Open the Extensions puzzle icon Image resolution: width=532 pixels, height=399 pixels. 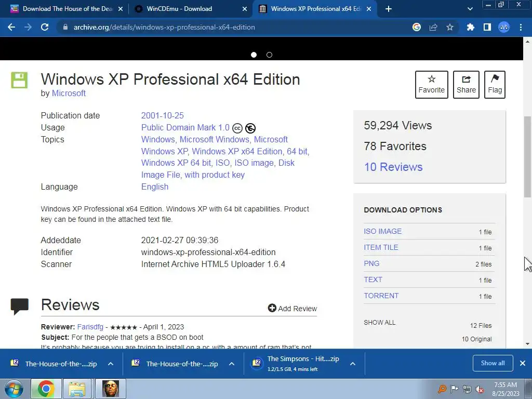[x=470, y=27]
